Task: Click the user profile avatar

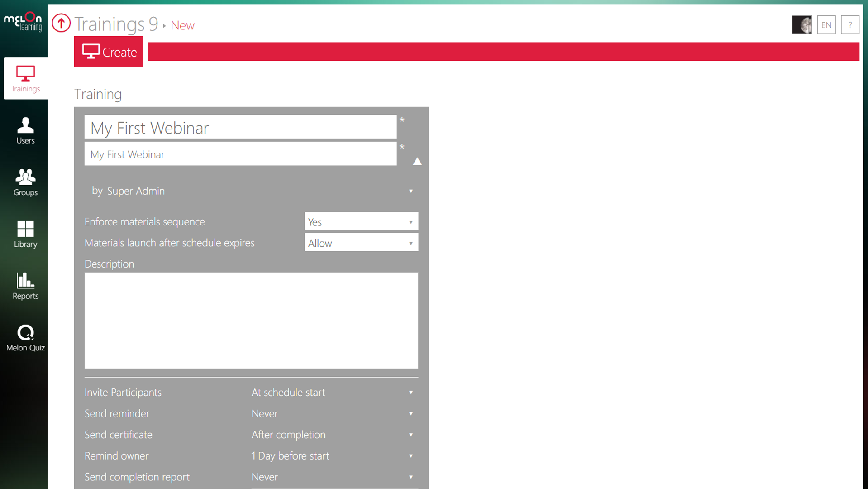Action: coord(801,25)
